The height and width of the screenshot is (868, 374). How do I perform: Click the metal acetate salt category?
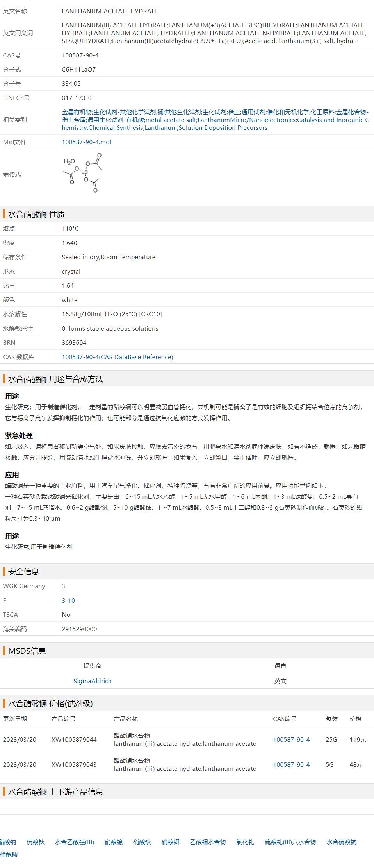171,120
